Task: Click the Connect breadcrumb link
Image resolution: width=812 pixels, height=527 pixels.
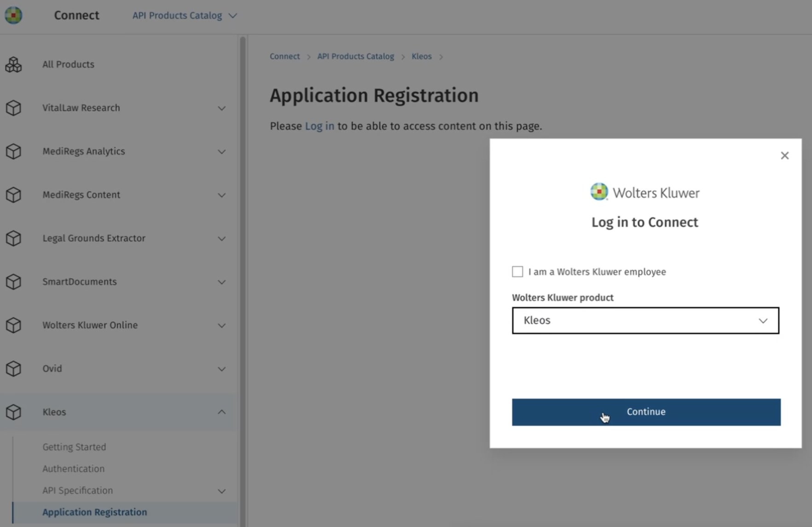Action: coord(284,56)
